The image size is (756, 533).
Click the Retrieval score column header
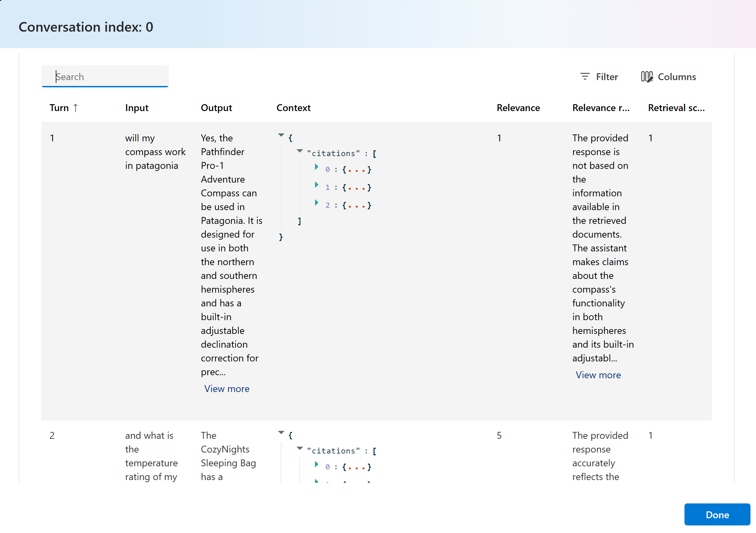pyautogui.click(x=676, y=108)
